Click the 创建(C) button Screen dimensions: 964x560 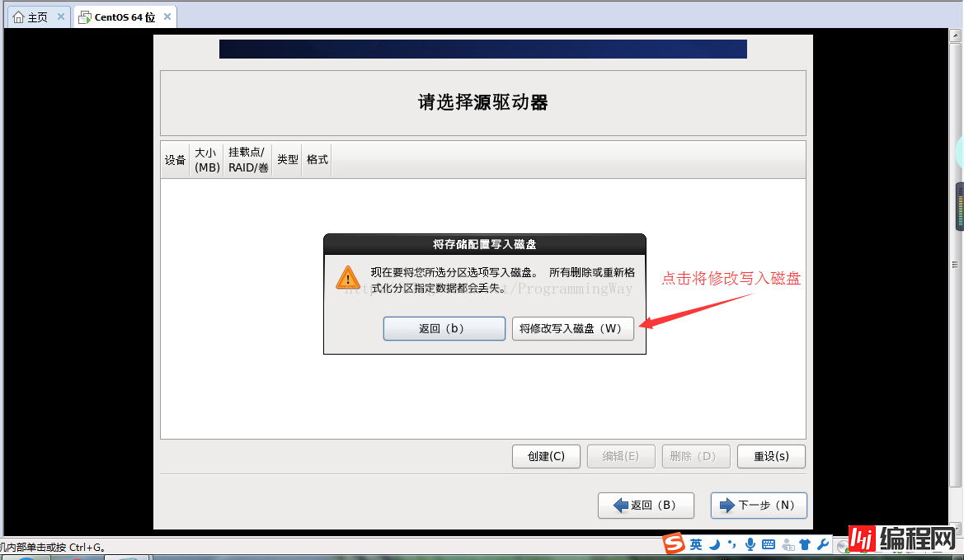click(546, 456)
